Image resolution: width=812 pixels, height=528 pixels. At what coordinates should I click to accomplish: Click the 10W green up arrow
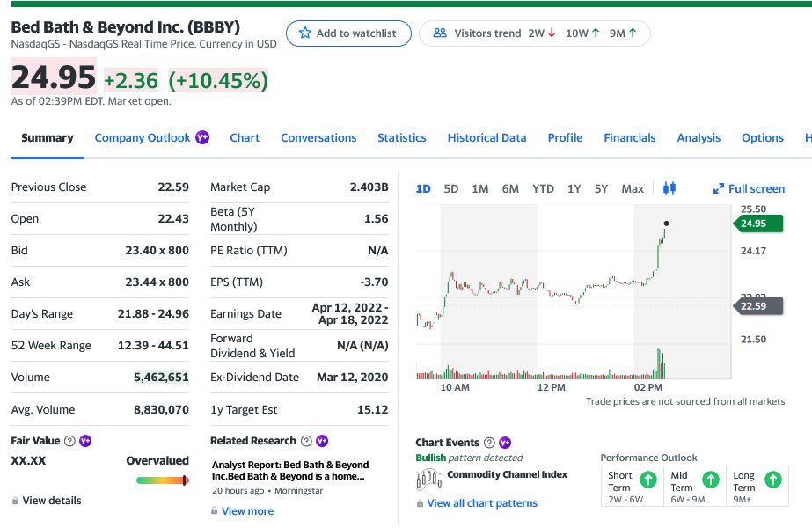coord(596,33)
